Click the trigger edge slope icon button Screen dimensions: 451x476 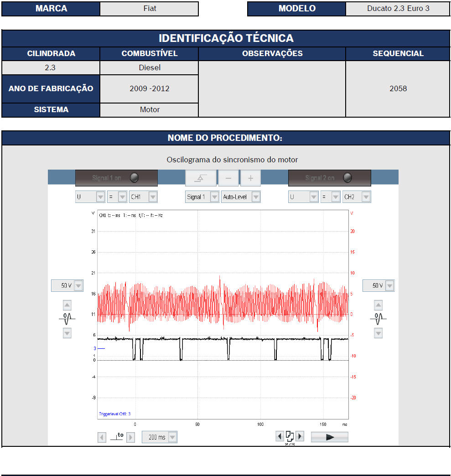[201, 178]
